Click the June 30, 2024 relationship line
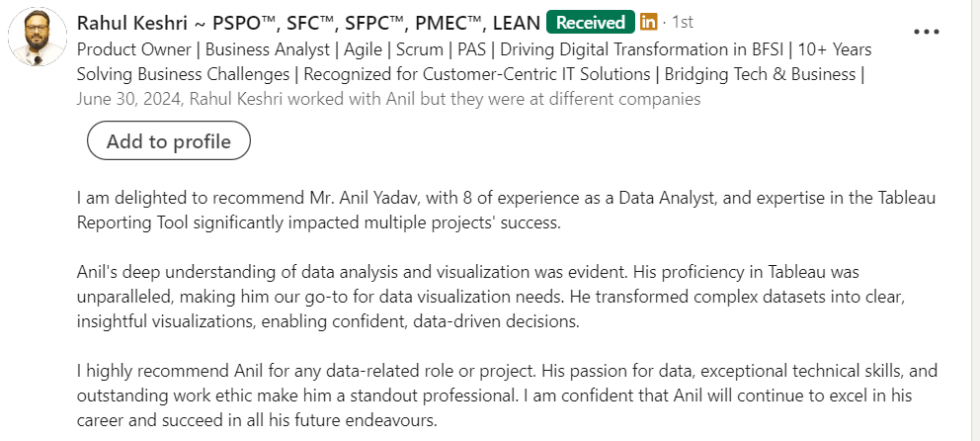The height and width of the screenshot is (441, 980). [x=388, y=99]
